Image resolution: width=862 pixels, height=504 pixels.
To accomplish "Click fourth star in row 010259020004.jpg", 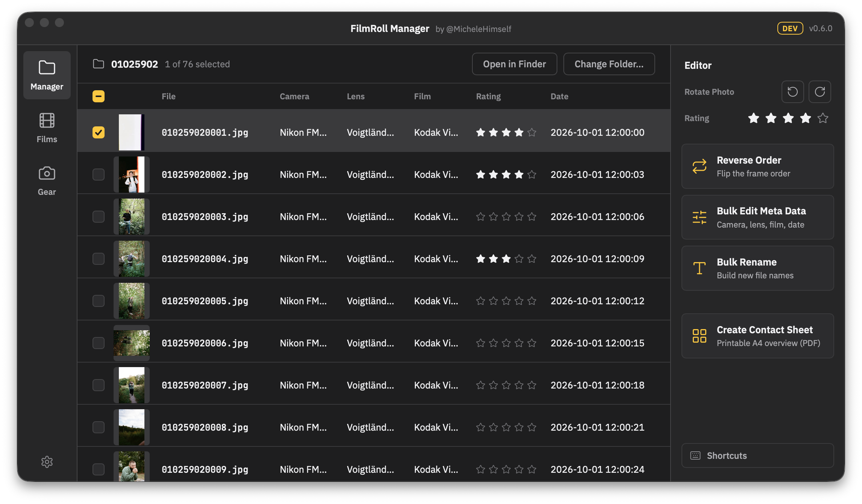I will pyautogui.click(x=519, y=259).
